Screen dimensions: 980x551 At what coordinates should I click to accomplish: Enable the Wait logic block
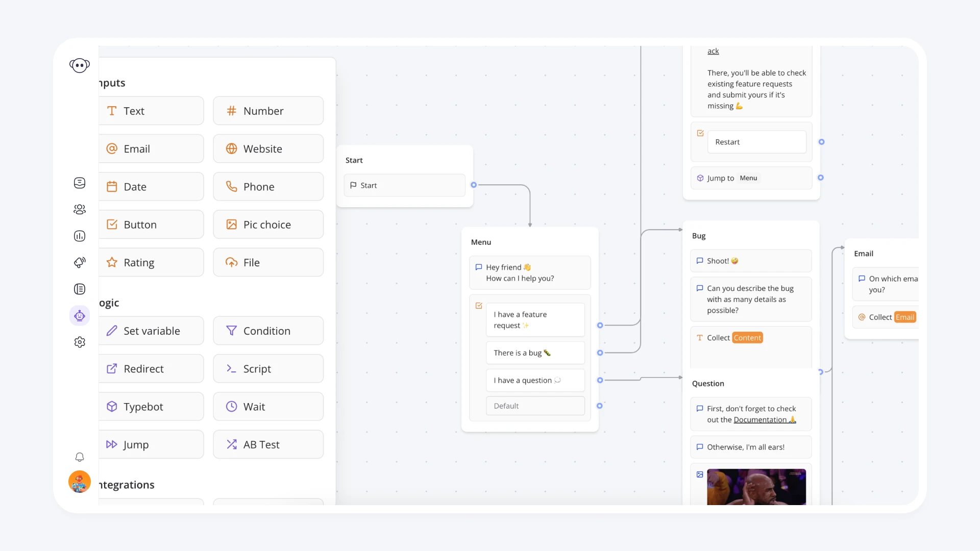(x=268, y=406)
